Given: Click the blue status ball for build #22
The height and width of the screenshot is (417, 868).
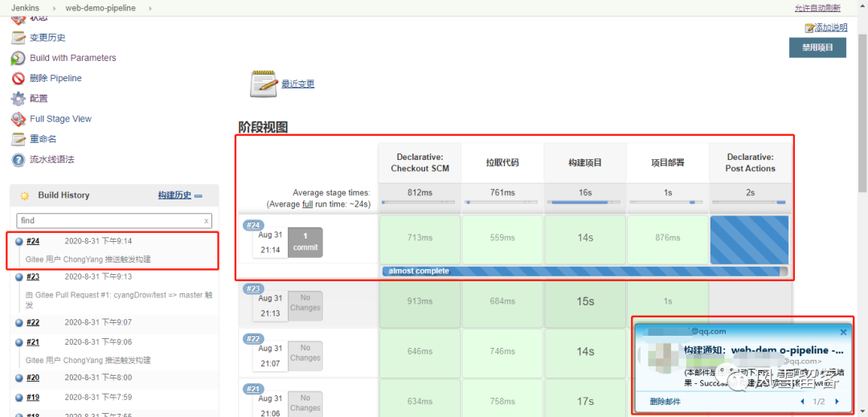Looking at the screenshot, I should [18, 322].
